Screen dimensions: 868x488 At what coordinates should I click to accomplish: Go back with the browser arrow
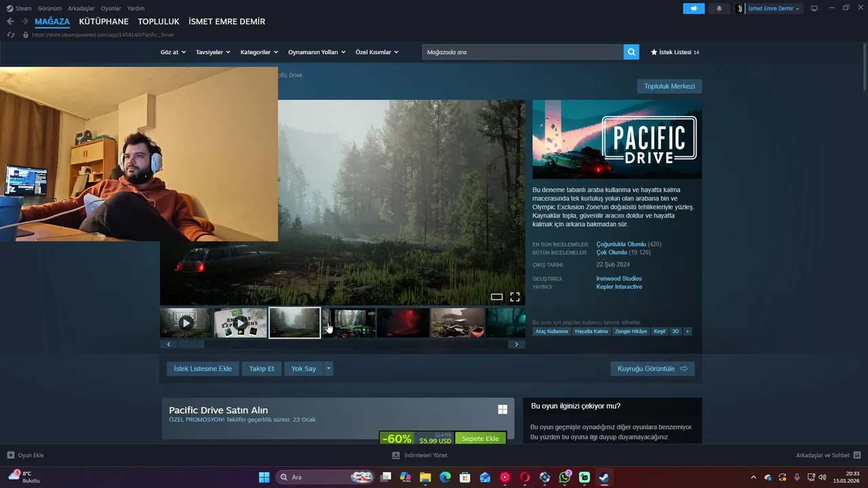point(10,22)
